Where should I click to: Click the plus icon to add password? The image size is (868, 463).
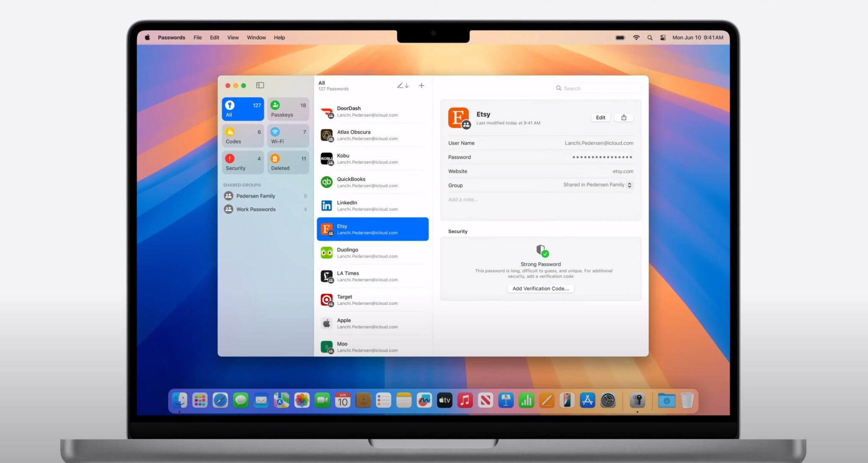(421, 86)
